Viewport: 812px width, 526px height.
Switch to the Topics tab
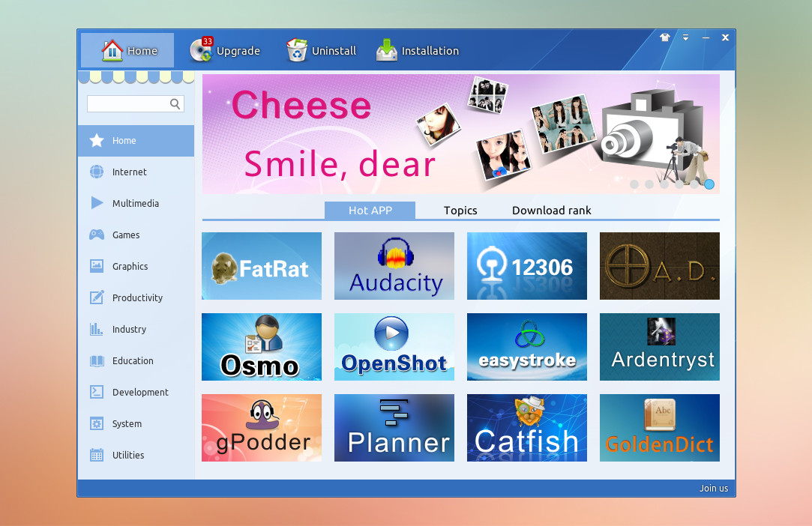click(460, 211)
